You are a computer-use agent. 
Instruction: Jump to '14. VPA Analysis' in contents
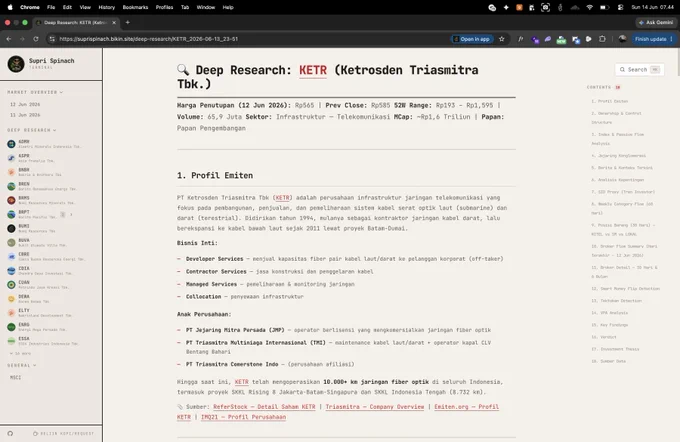(x=609, y=313)
